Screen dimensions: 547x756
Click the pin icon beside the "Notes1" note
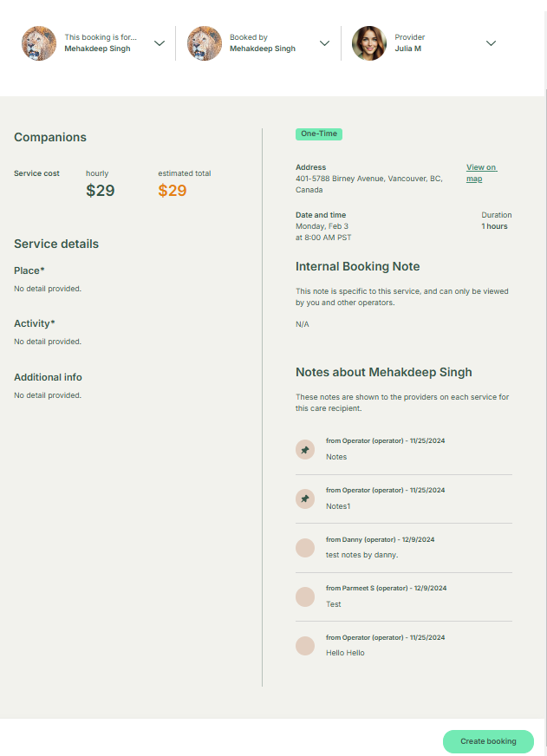[x=305, y=499]
